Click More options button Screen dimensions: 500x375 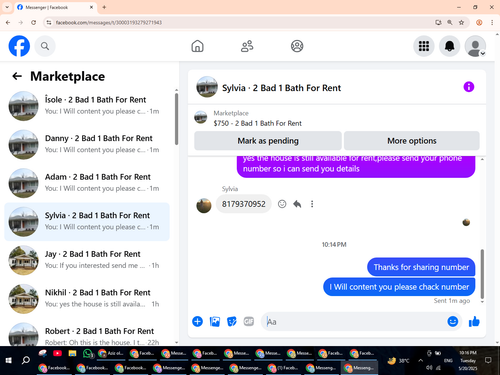[412, 141]
